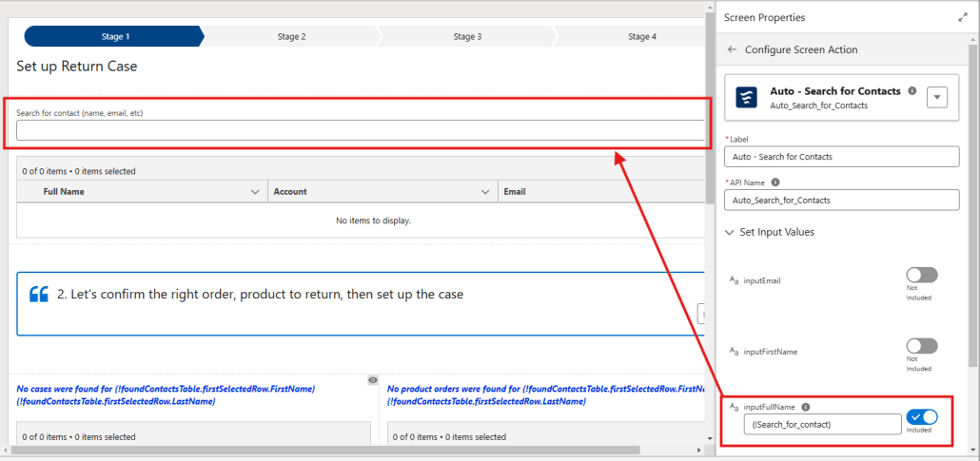The image size is (980, 461).
Task: Enable the inputEmail toggle
Action: pyautogui.click(x=921, y=276)
